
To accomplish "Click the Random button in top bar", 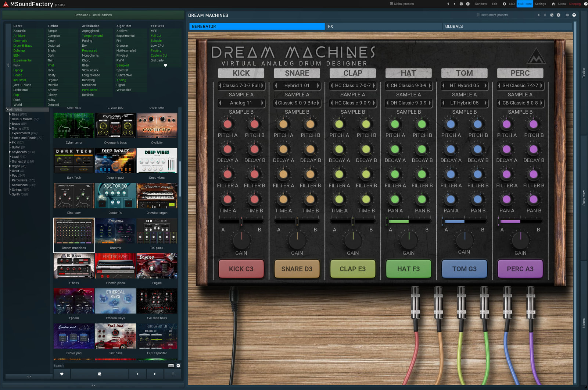I will (x=480, y=4).
